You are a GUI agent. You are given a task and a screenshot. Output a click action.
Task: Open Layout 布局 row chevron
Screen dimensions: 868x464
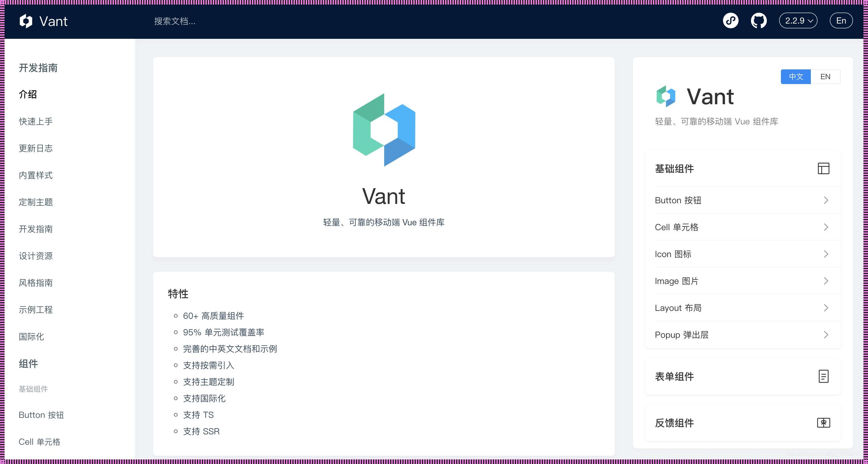[x=826, y=308]
